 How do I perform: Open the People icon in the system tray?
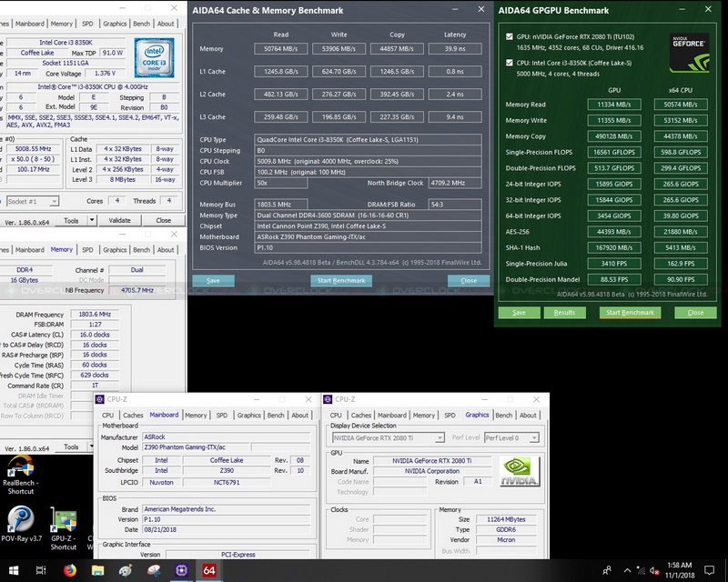pyautogui.click(x=607, y=570)
